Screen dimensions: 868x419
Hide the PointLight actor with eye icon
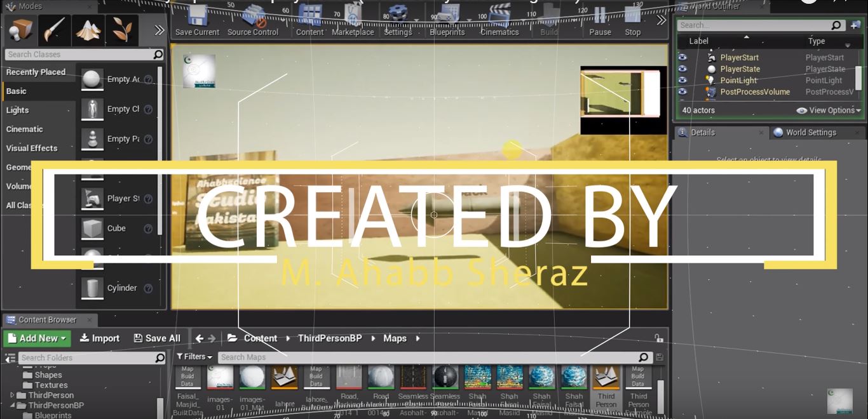(x=682, y=81)
